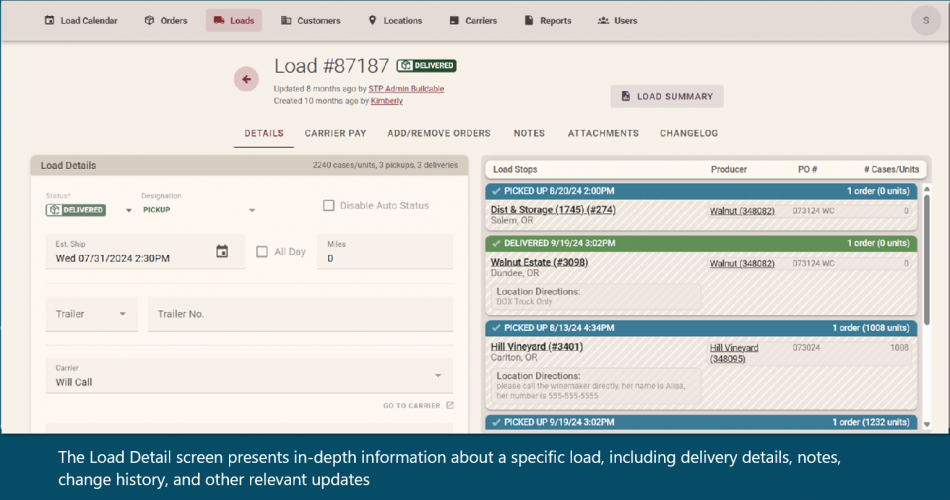
Task: Open Walnut (348082) producer in Dist & Storage row
Action: 742,211
